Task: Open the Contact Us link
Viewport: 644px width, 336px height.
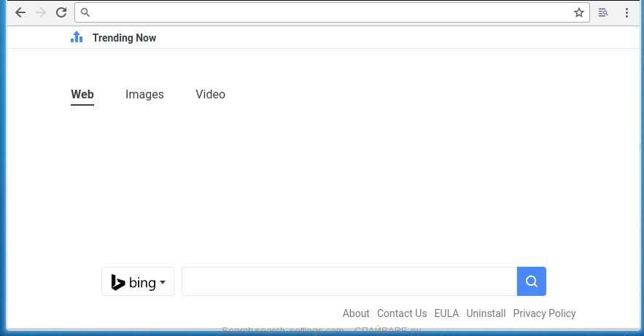Action: tap(402, 313)
